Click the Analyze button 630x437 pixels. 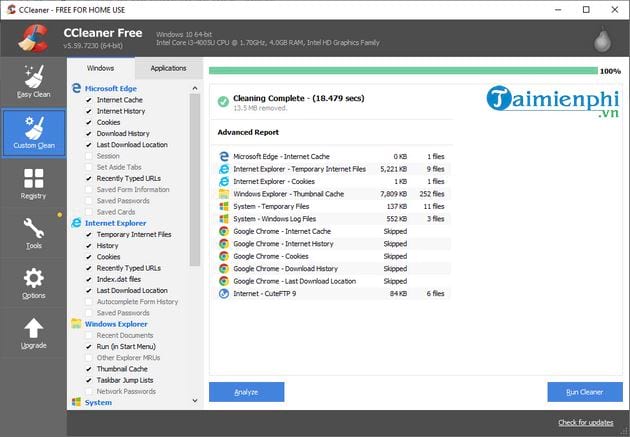pyautogui.click(x=246, y=392)
